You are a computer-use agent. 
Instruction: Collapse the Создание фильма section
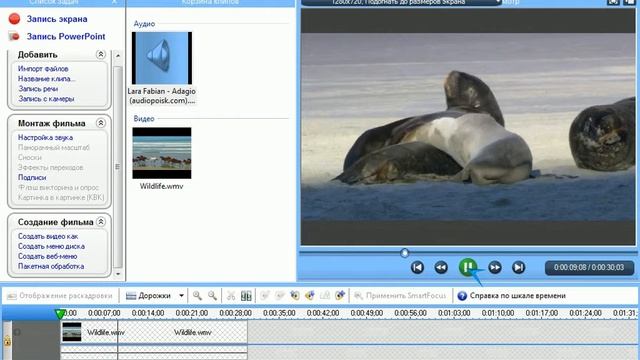[x=100, y=222]
